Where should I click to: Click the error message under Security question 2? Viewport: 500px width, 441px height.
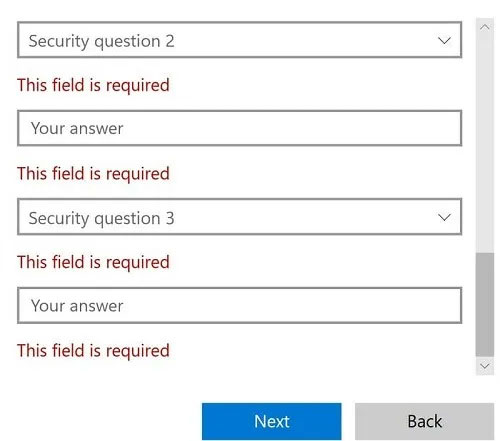tap(93, 85)
